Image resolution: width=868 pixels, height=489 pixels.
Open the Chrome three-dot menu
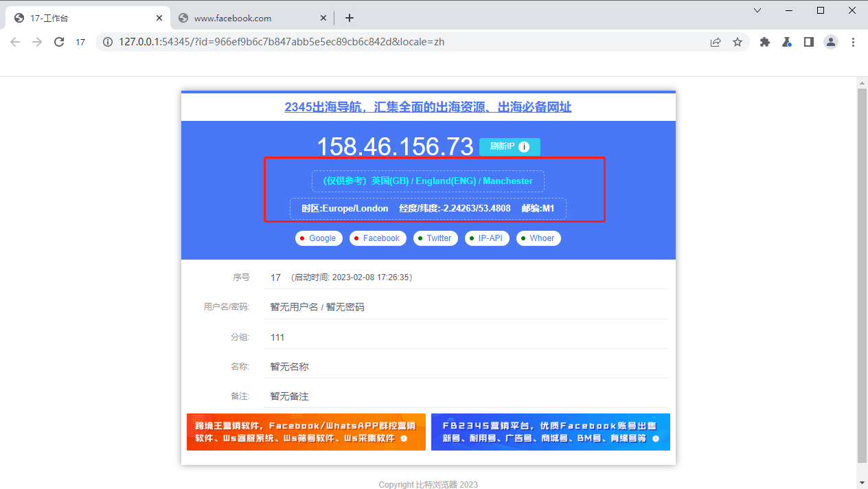854,42
